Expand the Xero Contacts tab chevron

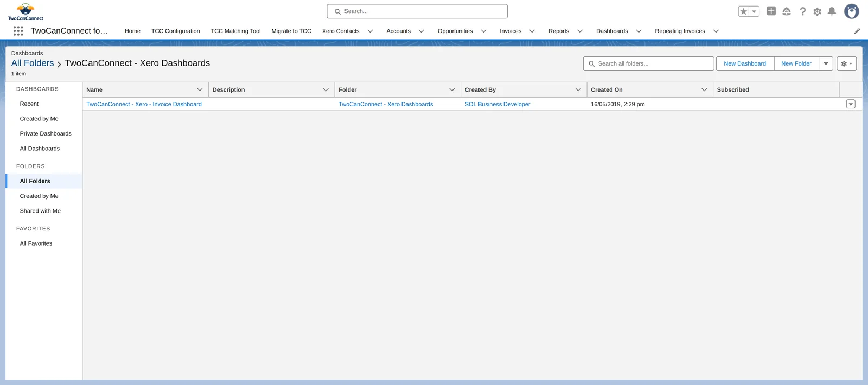(x=371, y=31)
